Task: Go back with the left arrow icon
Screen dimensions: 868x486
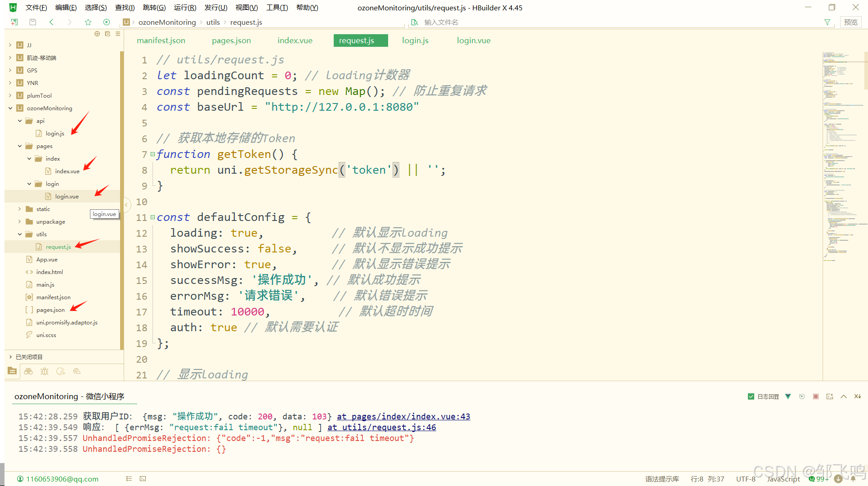Action: 51,22
